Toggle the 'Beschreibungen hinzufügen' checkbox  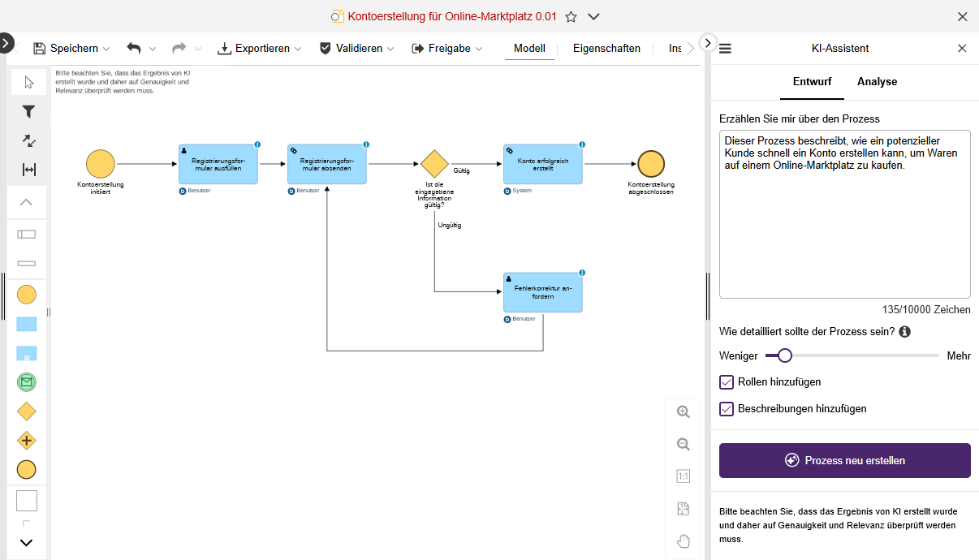point(727,409)
